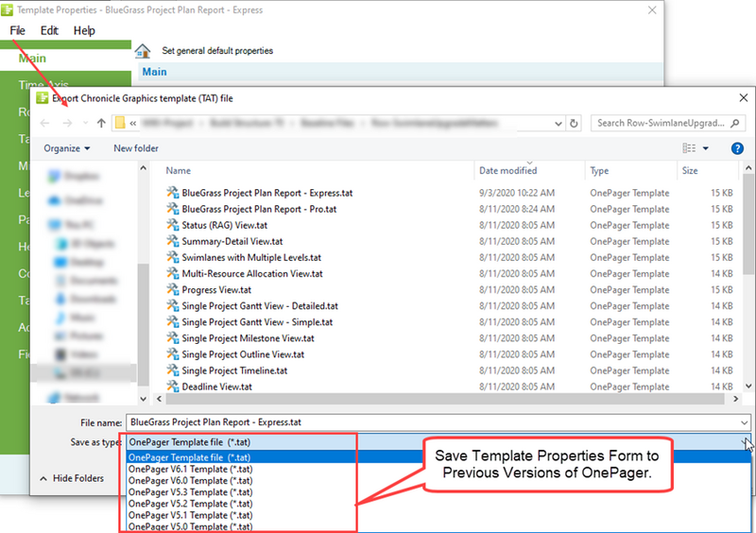The height and width of the screenshot is (533, 756).
Task: Click the file list vertical scrollbar
Action: (748, 224)
